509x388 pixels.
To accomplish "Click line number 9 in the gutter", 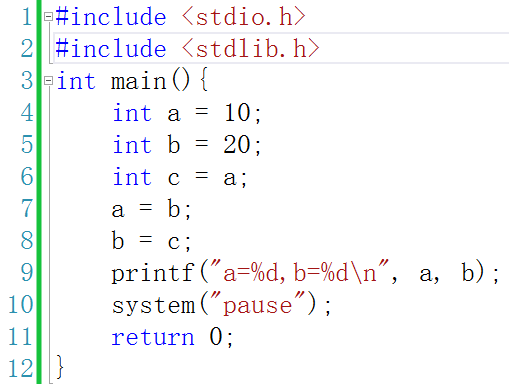I will pos(27,273).
